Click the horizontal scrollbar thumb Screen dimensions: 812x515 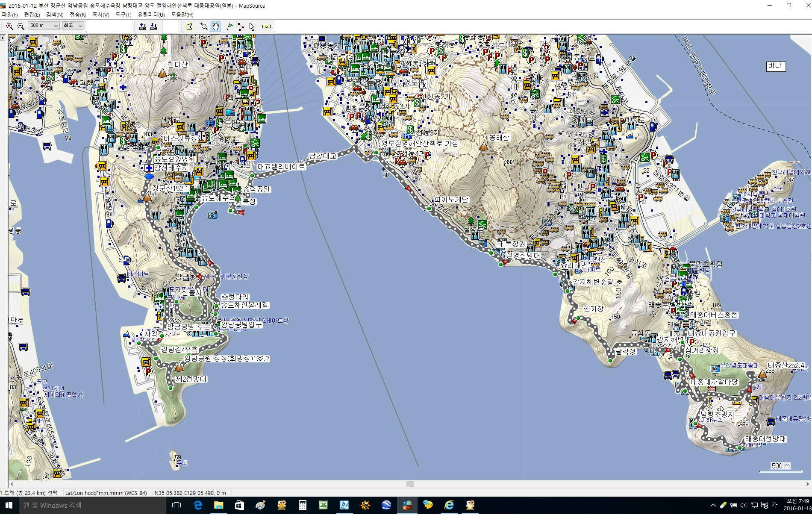(x=410, y=484)
